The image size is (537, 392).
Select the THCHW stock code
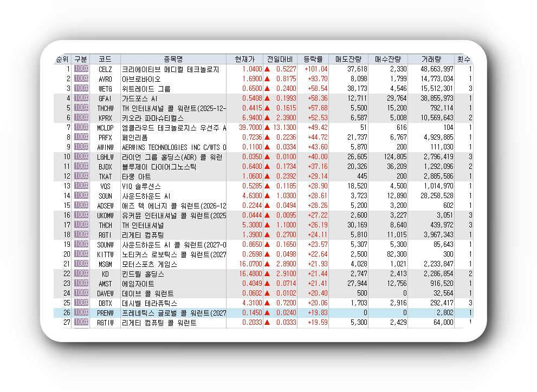pyautogui.click(x=105, y=108)
